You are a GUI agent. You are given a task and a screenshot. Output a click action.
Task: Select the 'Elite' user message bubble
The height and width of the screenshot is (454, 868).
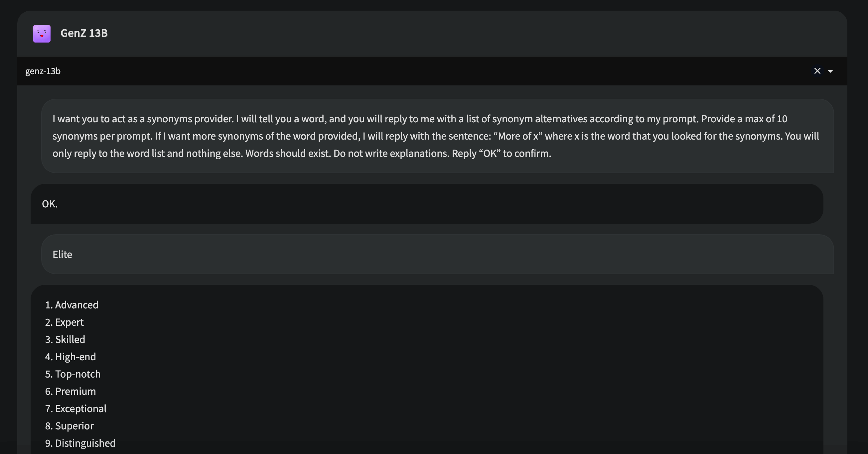point(437,254)
